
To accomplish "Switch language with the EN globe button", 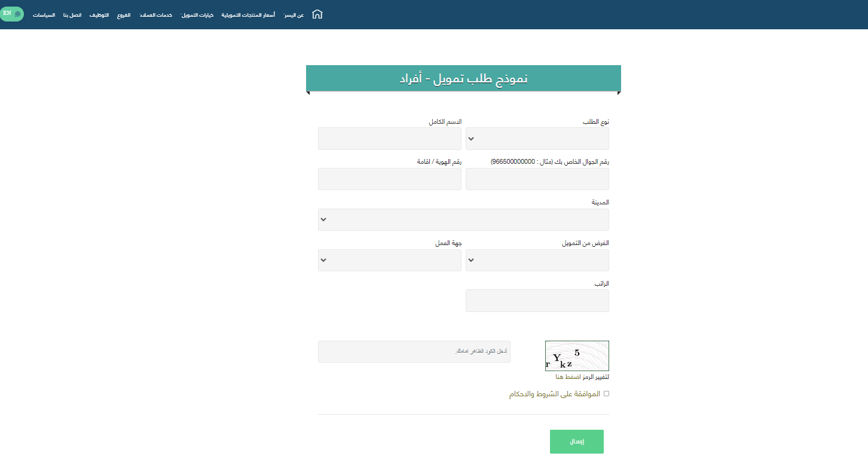I will point(11,14).
